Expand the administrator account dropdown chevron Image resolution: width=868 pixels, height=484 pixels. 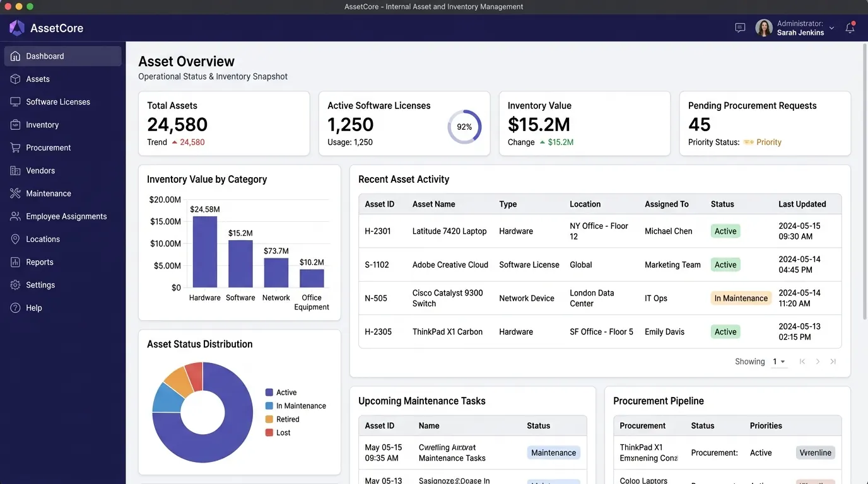(831, 28)
